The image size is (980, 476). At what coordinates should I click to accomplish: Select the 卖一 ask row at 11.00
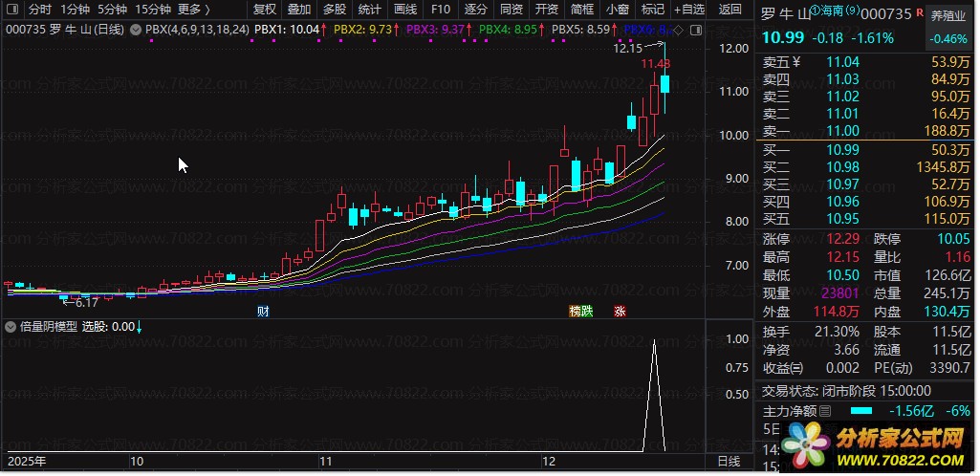[865, 131]
